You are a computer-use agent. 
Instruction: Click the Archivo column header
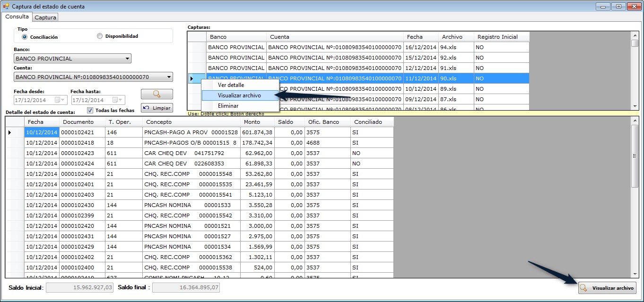tap(456, 37)
